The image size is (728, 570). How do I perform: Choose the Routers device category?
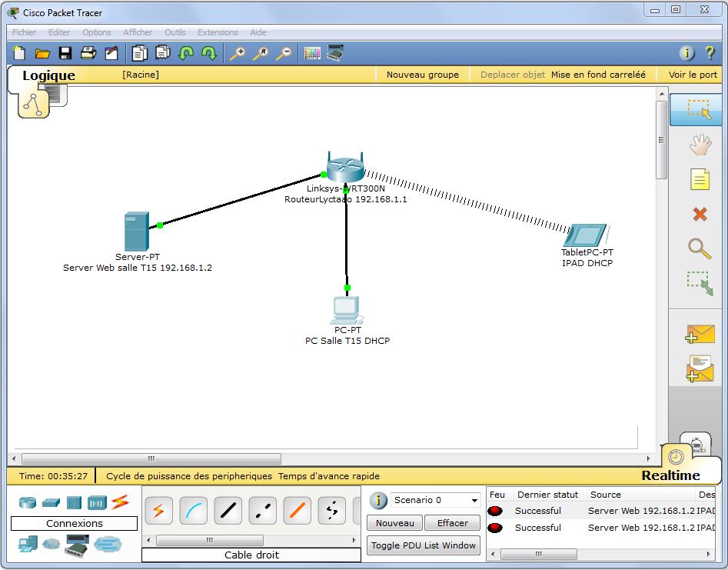tap(28, 502)
